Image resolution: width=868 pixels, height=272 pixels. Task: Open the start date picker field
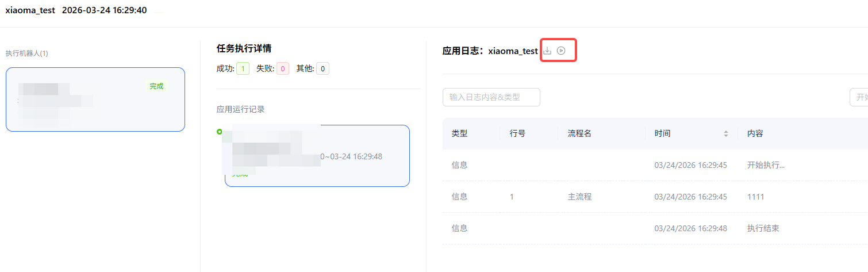coord(859,97)
